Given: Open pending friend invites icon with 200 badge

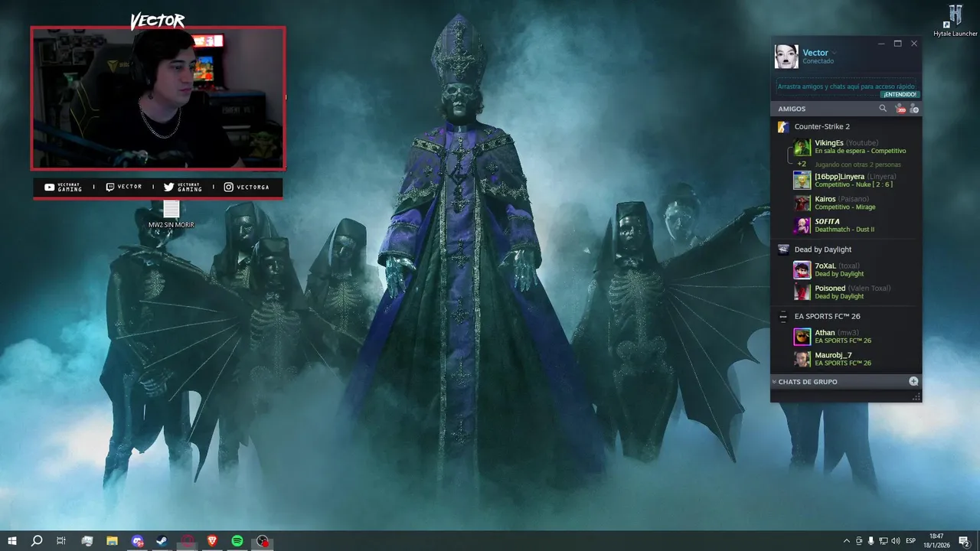Looking at the screenshot, I should tap(900, 109).
